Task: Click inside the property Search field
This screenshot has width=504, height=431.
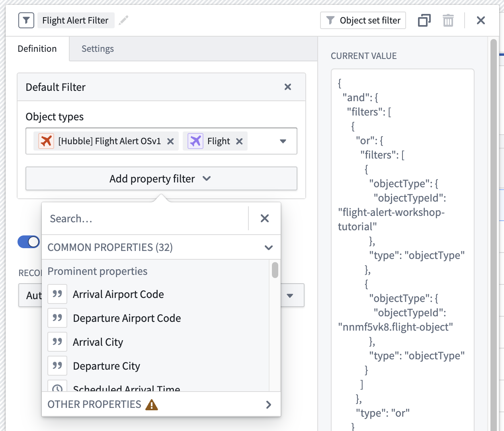Action: coord(139,218)
